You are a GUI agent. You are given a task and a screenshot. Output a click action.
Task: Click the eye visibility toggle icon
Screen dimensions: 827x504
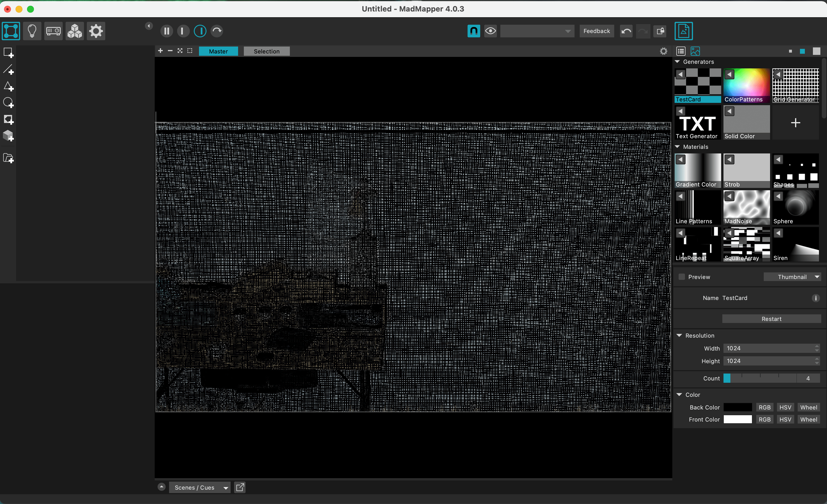(x=490, y=31)
